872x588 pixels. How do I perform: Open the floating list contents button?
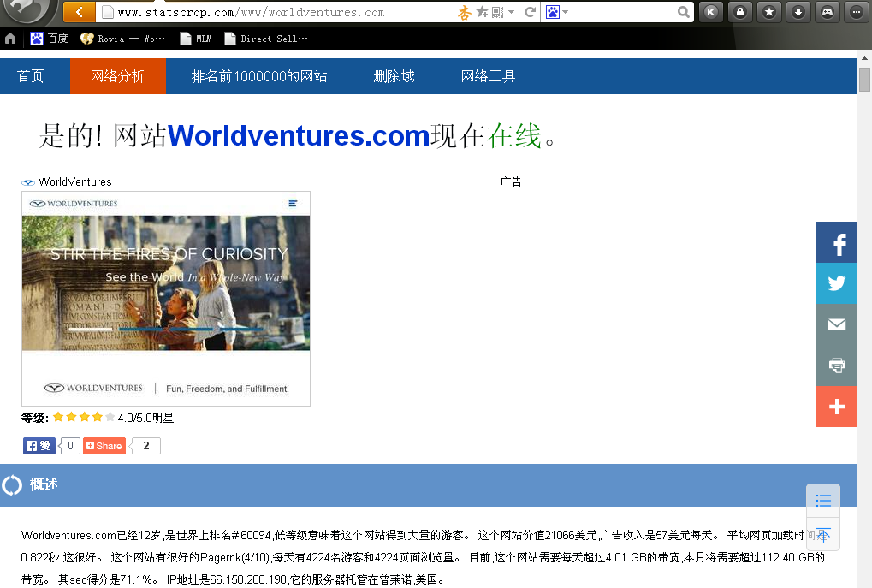click(823, 500)
